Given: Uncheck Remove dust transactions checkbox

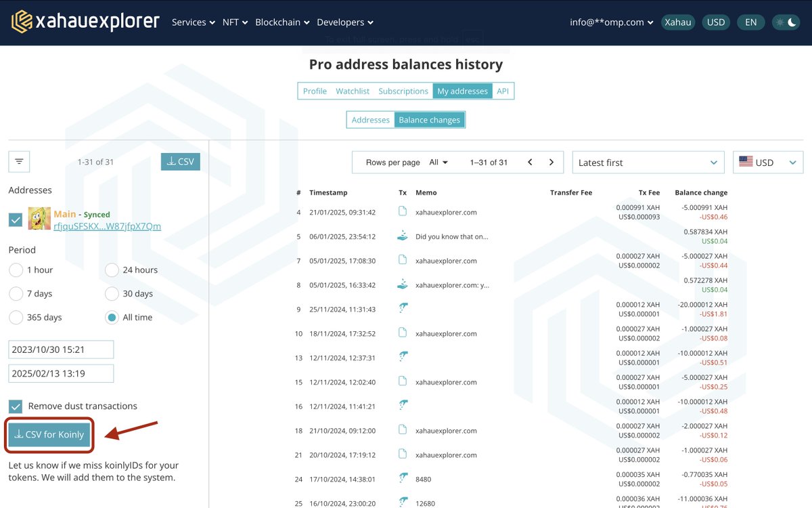Looking at the screenshot, I should (x=16, y=406).
